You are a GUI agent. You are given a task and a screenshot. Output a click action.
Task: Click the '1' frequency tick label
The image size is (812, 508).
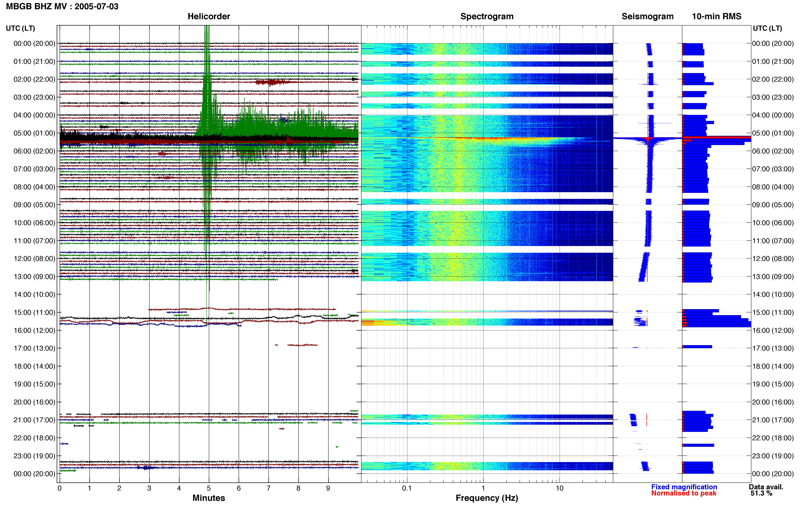pos(483,488)
